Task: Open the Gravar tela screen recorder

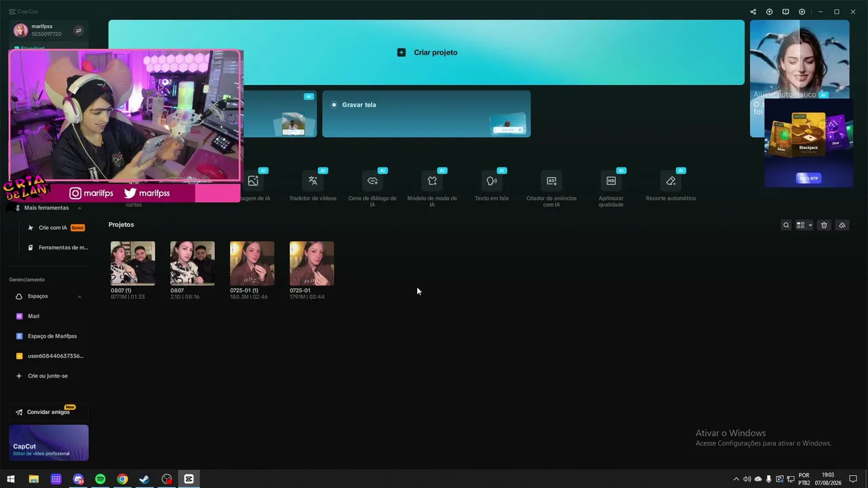Action: [x=427, y=114]
